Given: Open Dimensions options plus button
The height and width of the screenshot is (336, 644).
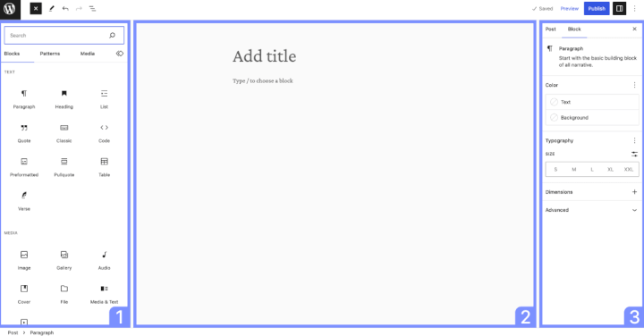Looking at the screenshot, I should click(634, 192).
